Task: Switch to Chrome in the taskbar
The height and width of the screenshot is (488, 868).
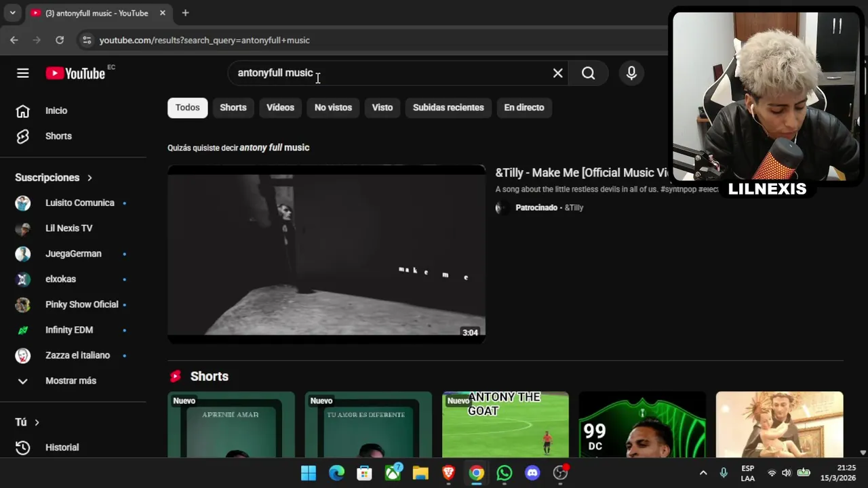Action: click(x=477, y=473)
